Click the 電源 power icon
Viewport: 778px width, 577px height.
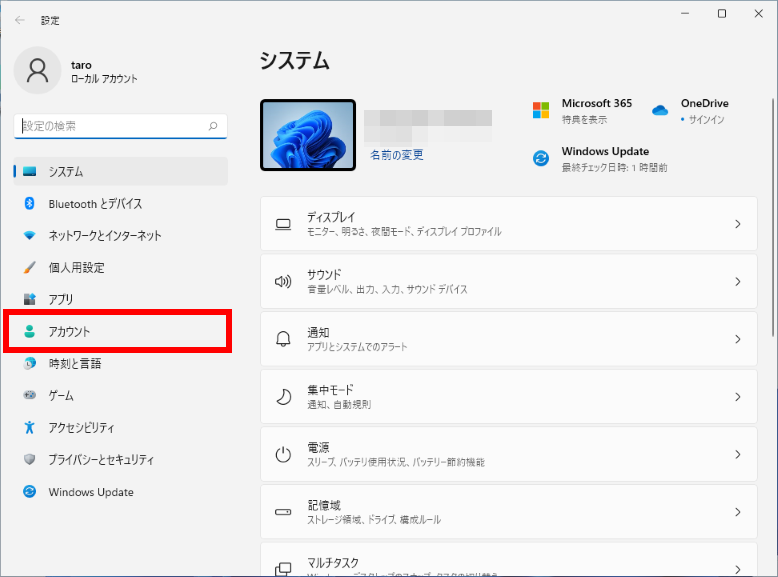coord(283,454)
